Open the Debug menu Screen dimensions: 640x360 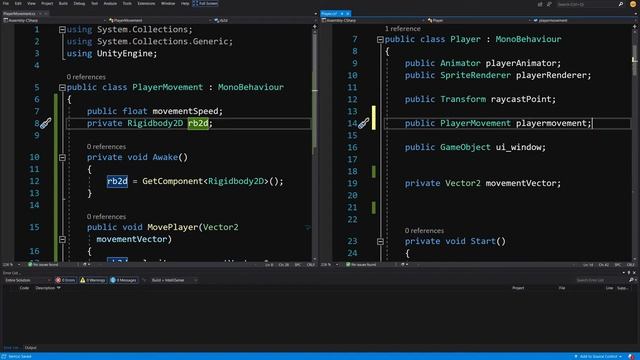point(79,4)
